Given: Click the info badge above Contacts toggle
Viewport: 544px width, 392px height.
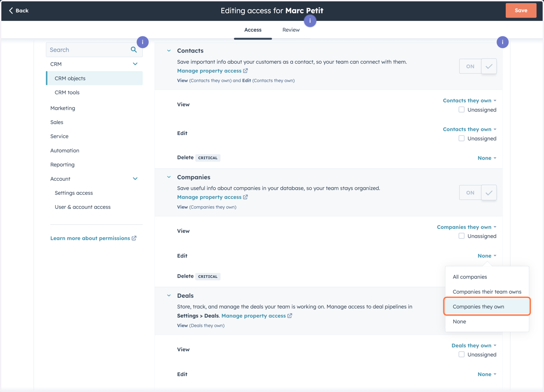Looking at the screenshot, I should click(x=503, y=42).
